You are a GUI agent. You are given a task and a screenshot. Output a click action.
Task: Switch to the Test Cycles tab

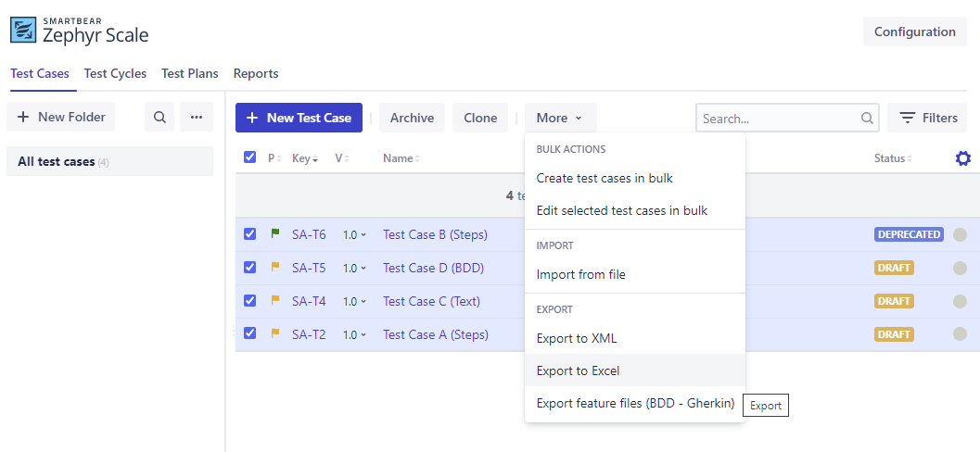(x=115, y=73)
